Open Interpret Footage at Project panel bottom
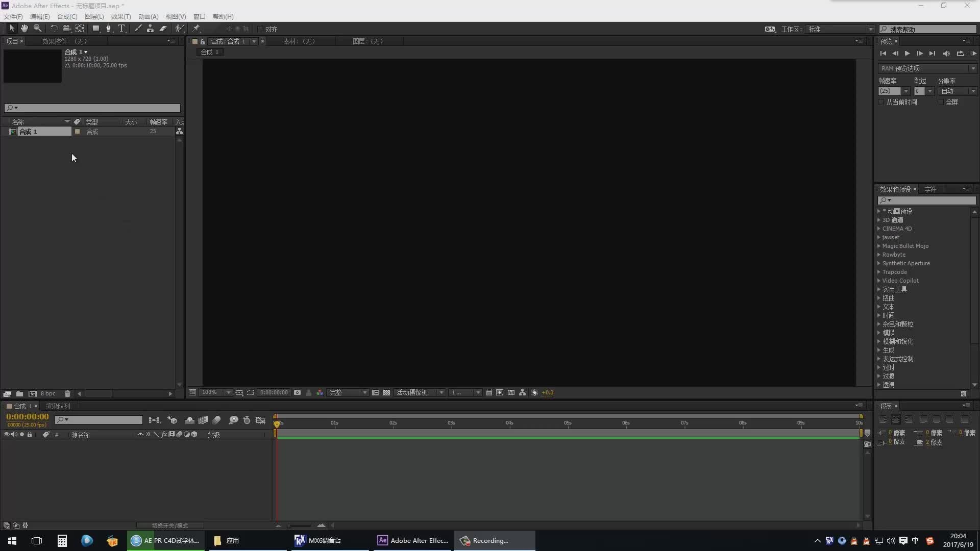The image size is (980, 551). (7, 394)
